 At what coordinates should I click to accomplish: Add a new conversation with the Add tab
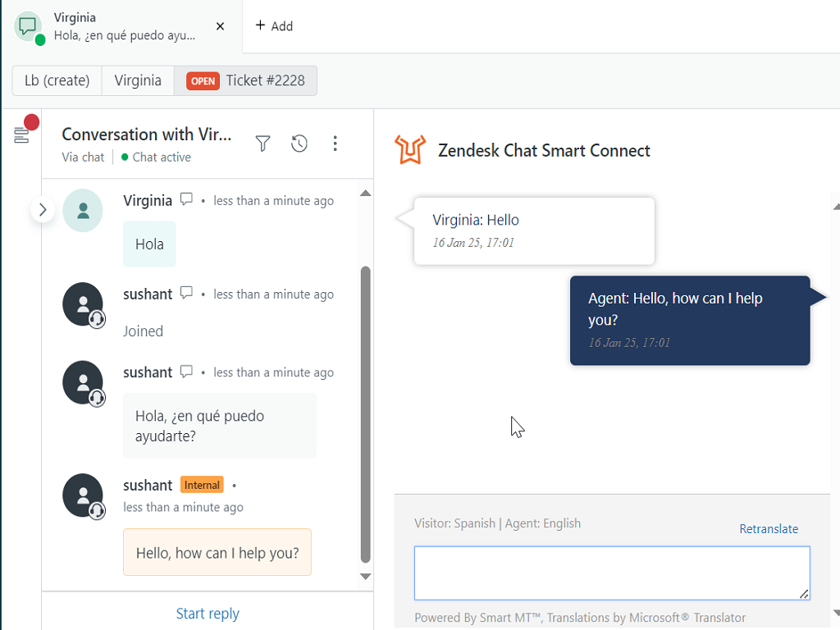coord(274,25)
